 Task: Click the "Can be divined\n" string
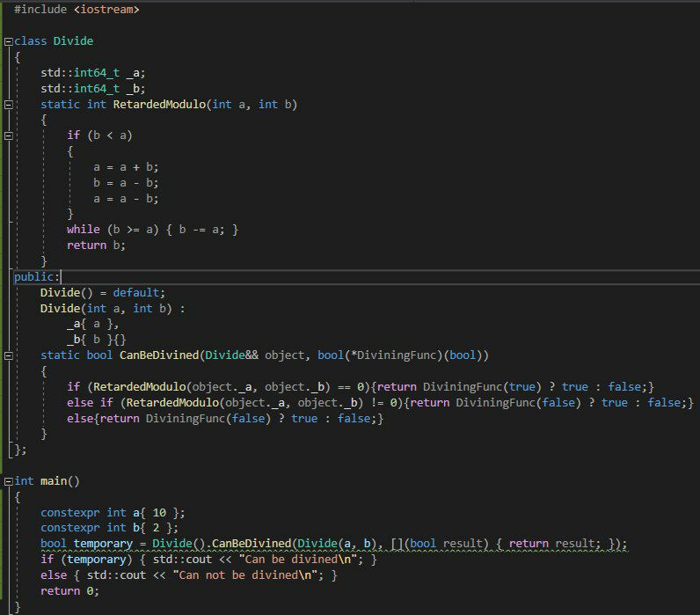pos(298,560)
